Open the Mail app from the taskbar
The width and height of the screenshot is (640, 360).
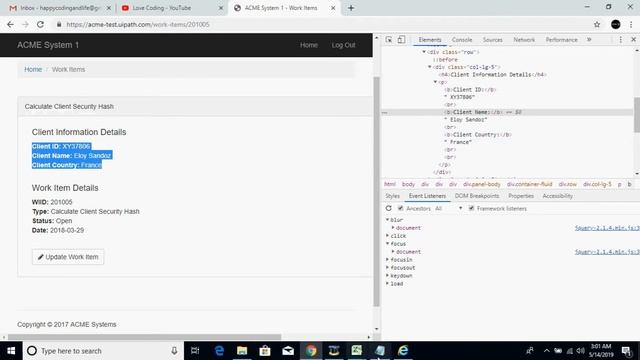click(288, 351)
